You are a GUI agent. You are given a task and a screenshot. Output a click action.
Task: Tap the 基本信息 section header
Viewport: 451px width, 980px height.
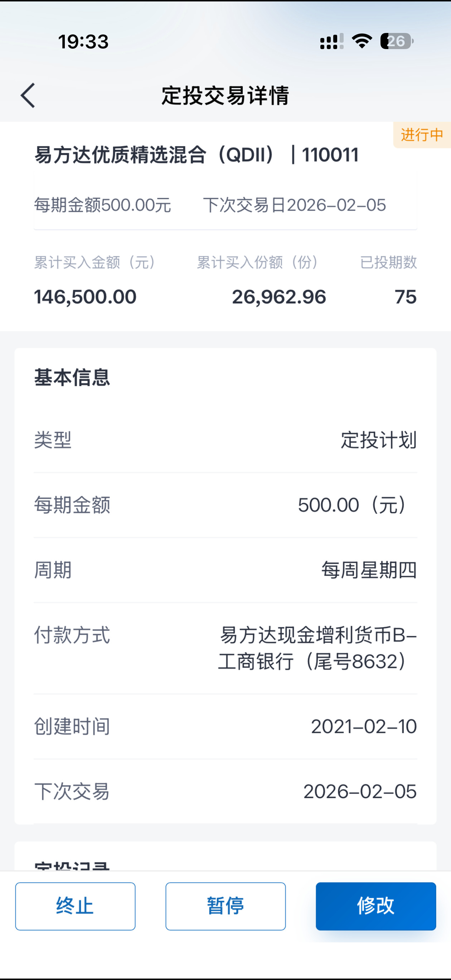pyautogui.click(x=72, y=378)
